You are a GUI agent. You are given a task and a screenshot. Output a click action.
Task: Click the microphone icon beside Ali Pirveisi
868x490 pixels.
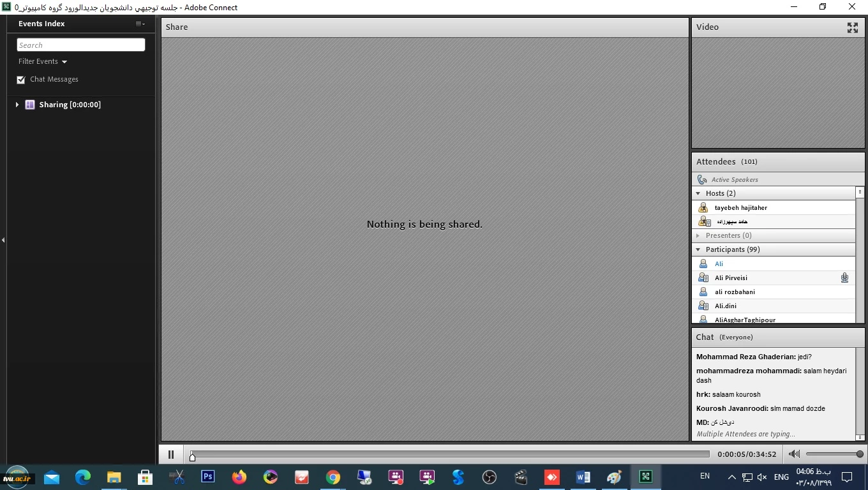click(844, 278)
